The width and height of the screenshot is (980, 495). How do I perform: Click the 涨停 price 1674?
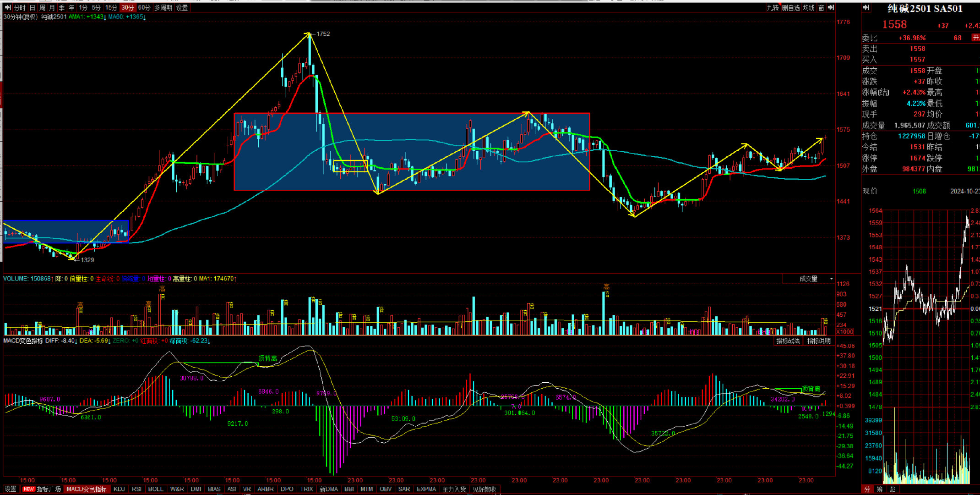click(x=917, y=158)
